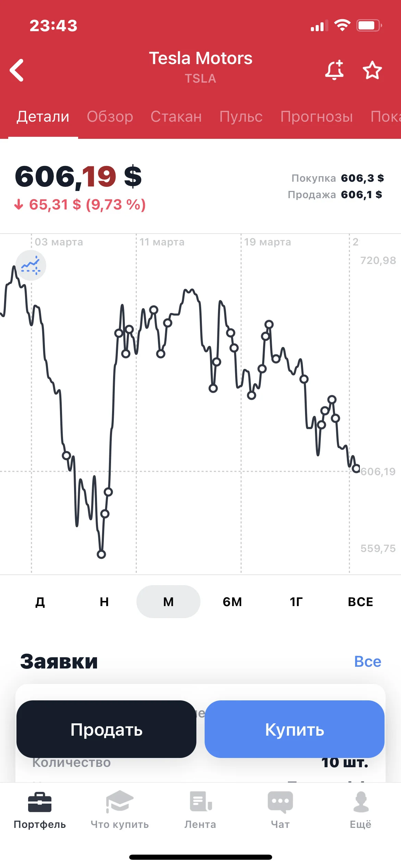Image resolution: width=401 pixels, height=868 pixels.
Task: Open Все link next to Заявки
Action: click(368, 661)
